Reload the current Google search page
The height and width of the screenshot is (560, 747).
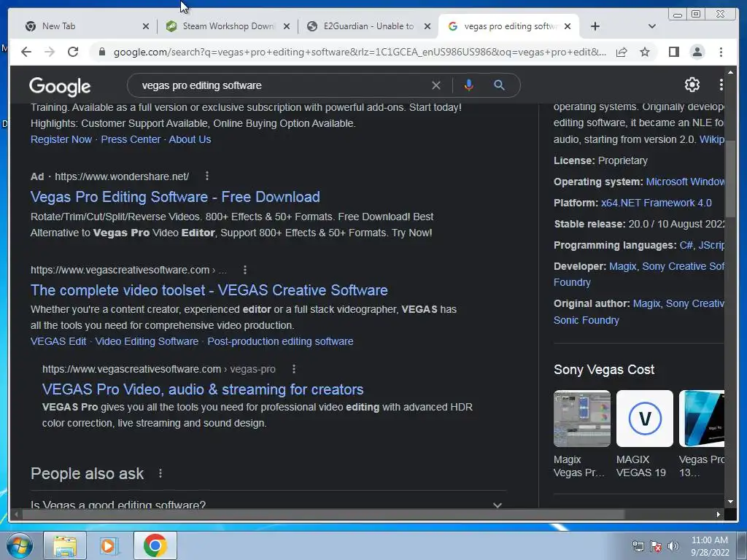[73, 52]
